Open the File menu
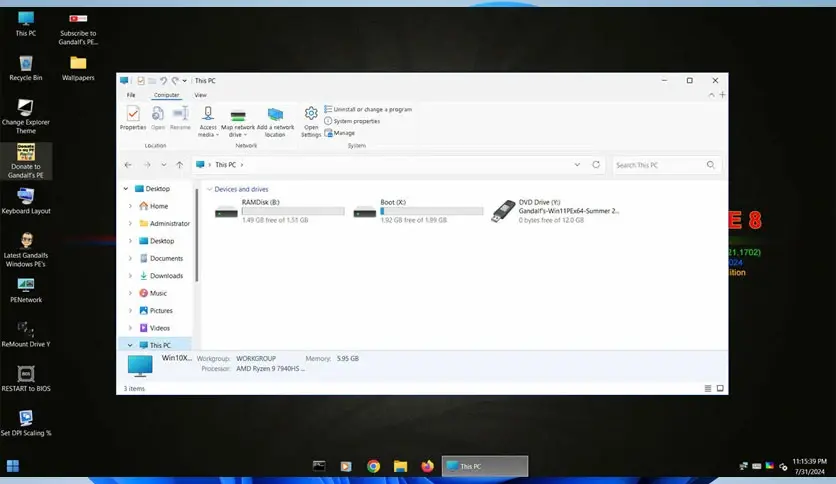 tap(131, 95)
